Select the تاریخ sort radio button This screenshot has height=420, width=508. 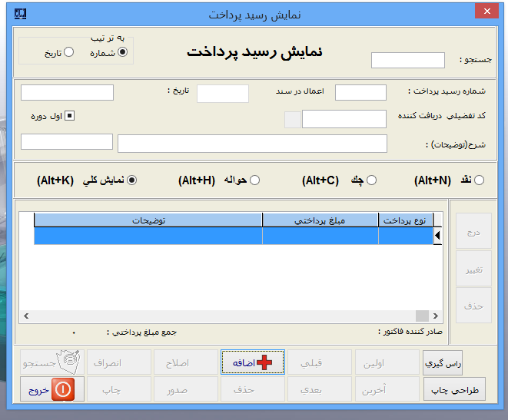[x=68, y=52]
